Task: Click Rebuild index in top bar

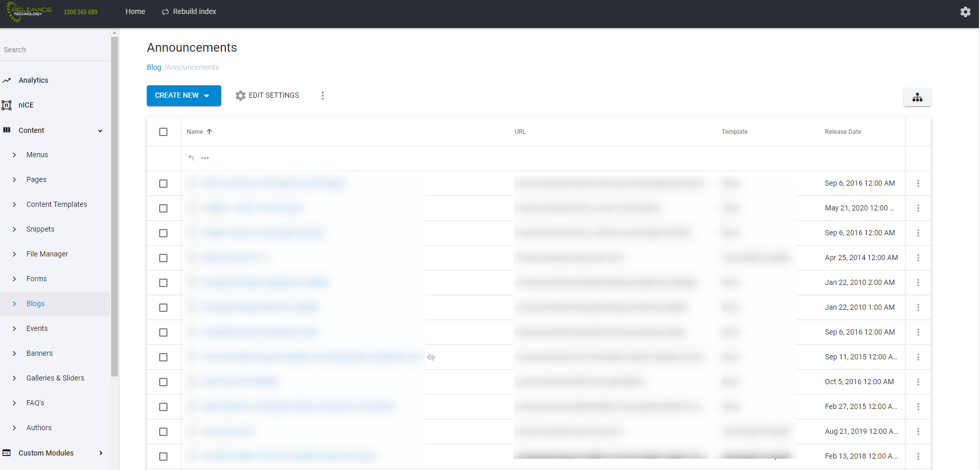Action: tap(189, 11)
